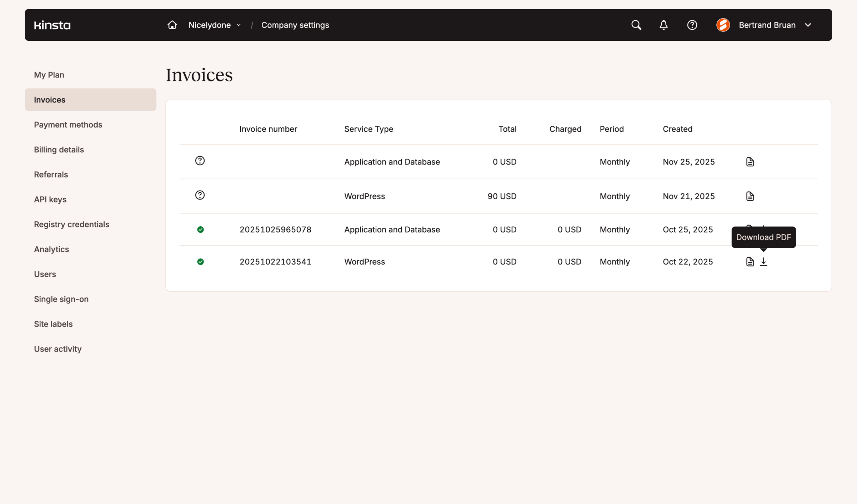
Task: Click the 90 USD total amount
Action: [x=502, y=196]
